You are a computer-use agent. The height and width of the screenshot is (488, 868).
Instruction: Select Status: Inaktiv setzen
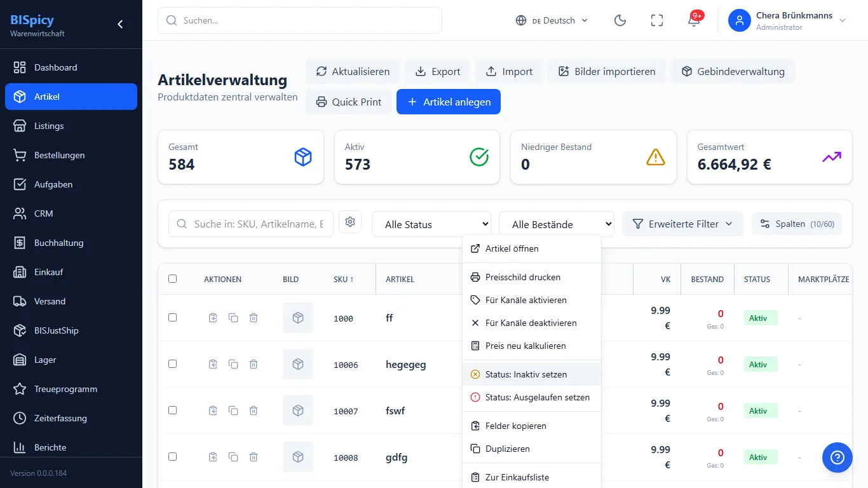[532, 374]
